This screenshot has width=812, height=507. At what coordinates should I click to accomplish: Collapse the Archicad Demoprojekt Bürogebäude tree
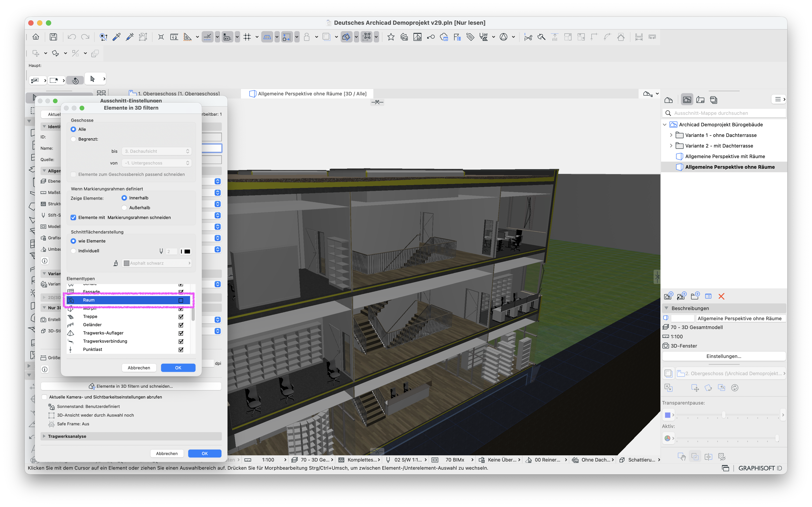[665, 125]
